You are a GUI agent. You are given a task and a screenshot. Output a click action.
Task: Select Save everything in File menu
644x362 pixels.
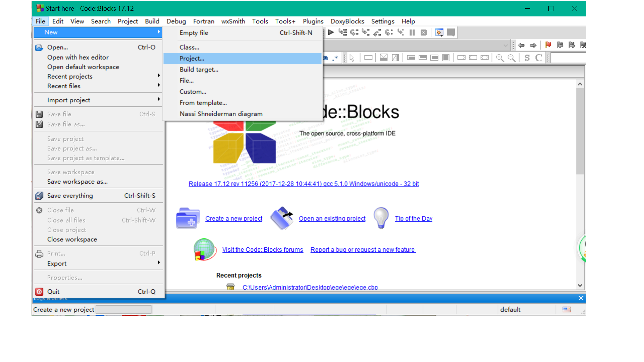70,195
